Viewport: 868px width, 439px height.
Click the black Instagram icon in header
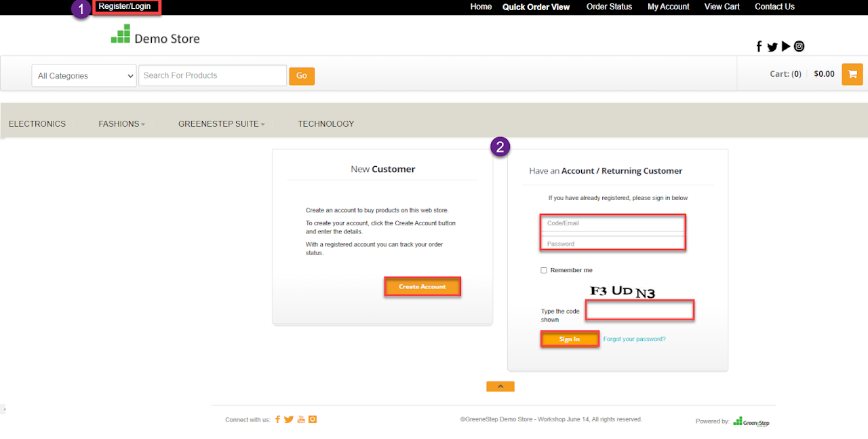click(x=800, y=46)
